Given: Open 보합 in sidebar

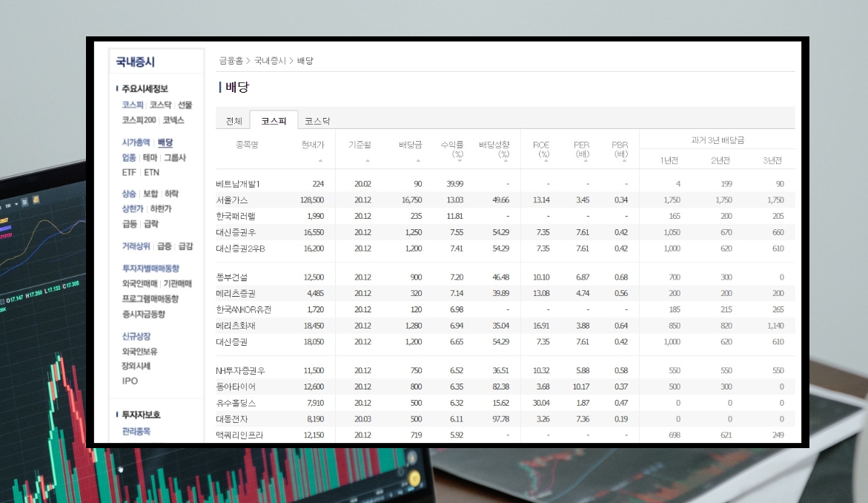Looking at the screenshot, I should pos(150,194).
